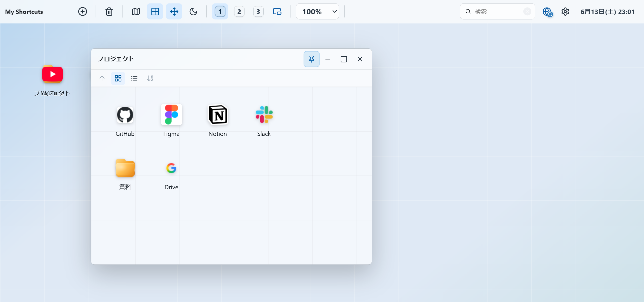Maximize the プロジェクト window

coord(344,59)
